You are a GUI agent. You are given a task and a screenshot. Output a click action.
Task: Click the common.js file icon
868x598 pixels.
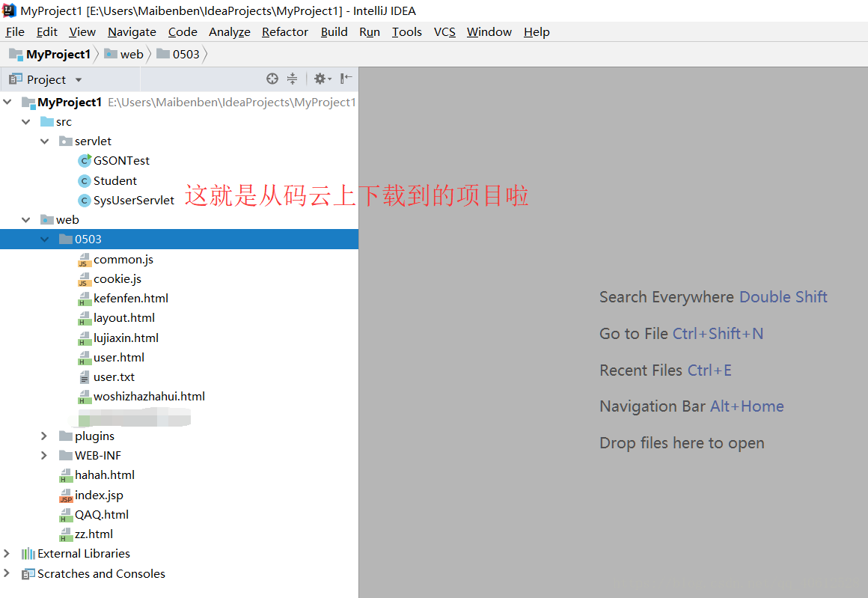84,260
